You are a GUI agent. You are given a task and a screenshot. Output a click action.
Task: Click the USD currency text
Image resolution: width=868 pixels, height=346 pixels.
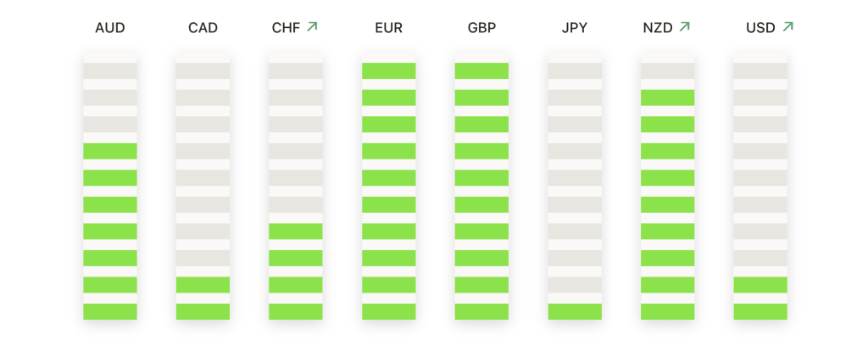pyautogui.click(x=760, y=28)
